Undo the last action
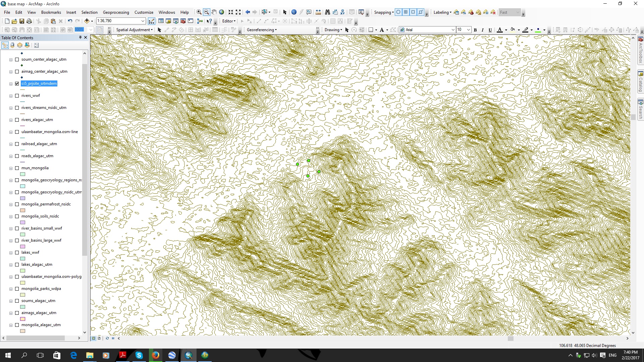 (x=70, y=21)
